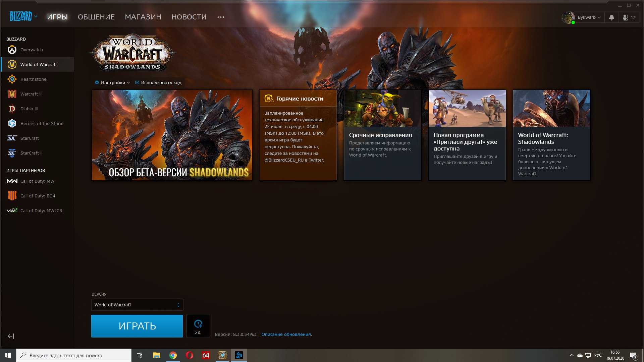Select the Overwatch icon in sidebar
Screen dimensions: 644x362
pyautogui.click(x=12, y=50)
